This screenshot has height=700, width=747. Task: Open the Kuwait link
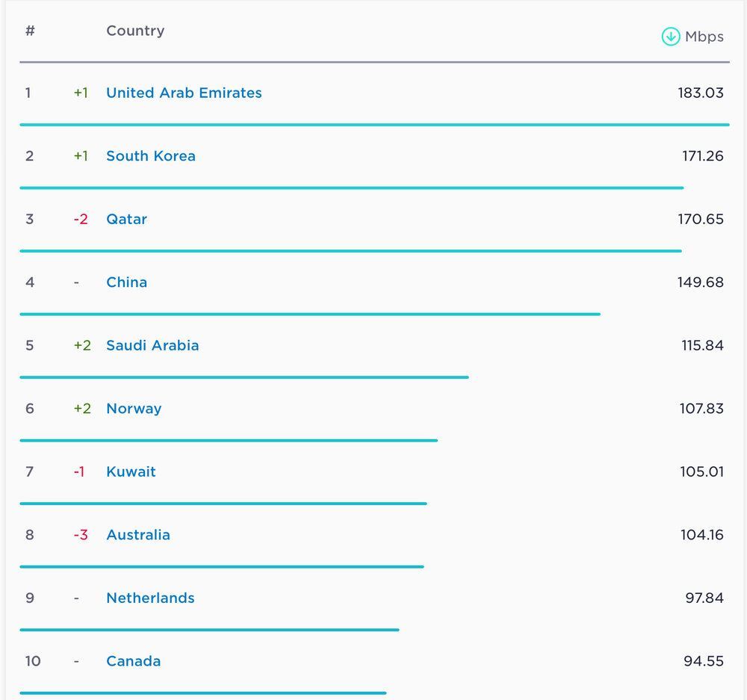click(x=131, y=471)
